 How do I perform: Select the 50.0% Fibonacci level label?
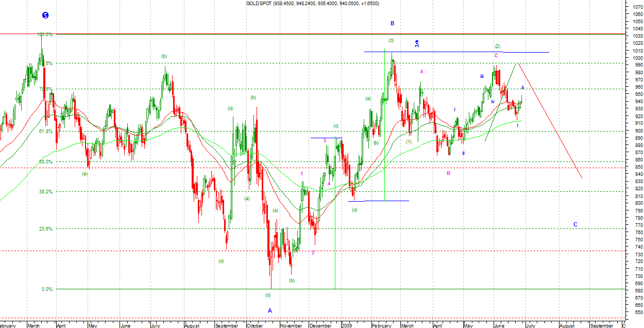(45, 162)
